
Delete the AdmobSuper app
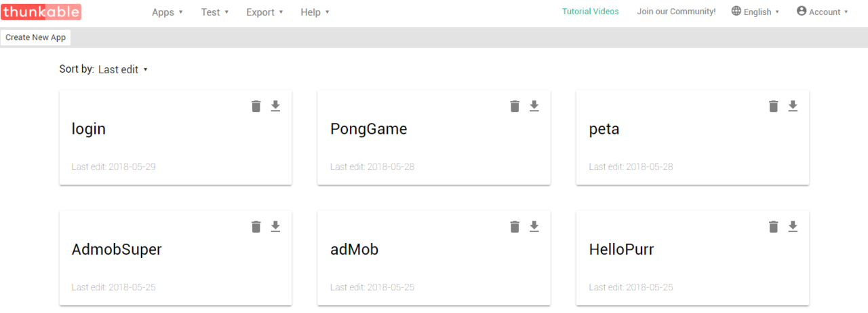click(256, 227)
